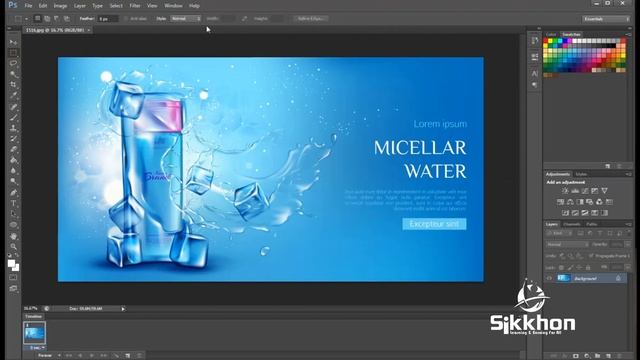640x360 pixels.
Task: Select the Paint Bucket tool
Action: click(13, 160)
